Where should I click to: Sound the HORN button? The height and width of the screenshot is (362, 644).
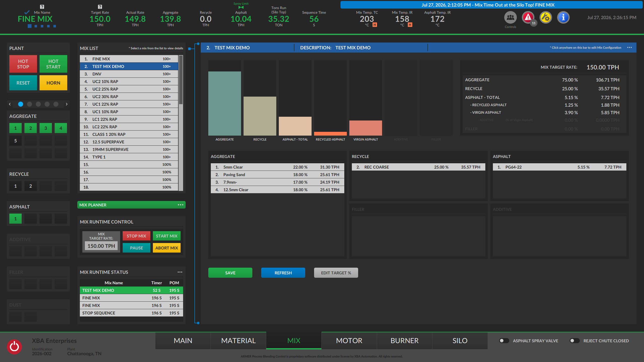tap(53, 83)
